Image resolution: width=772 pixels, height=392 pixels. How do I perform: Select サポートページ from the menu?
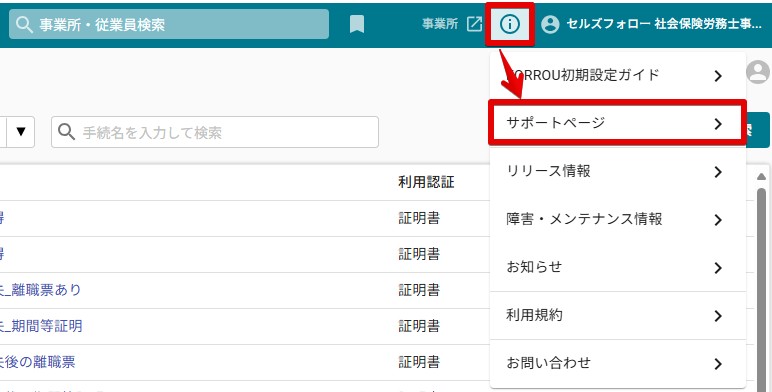618,123
